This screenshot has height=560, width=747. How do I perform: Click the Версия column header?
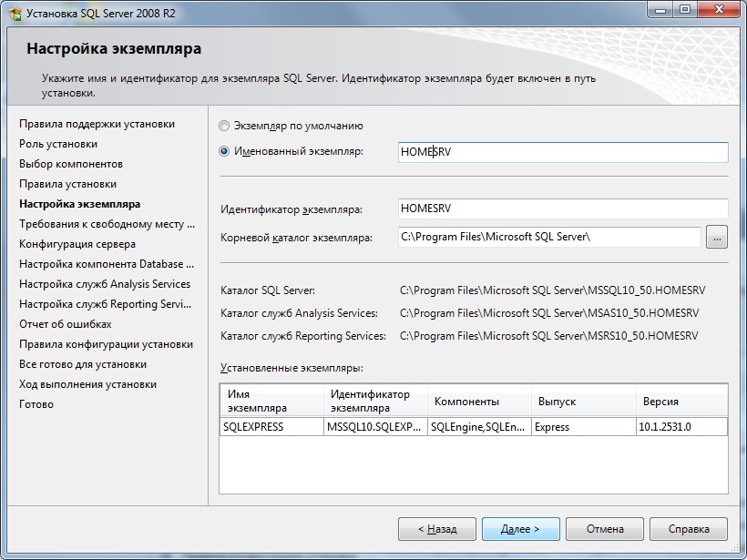[682, 401]
